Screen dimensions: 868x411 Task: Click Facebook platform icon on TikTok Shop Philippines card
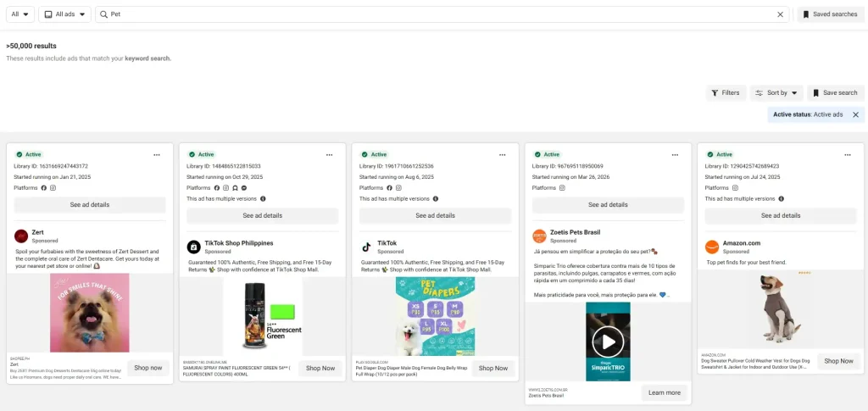click(216, 188)
